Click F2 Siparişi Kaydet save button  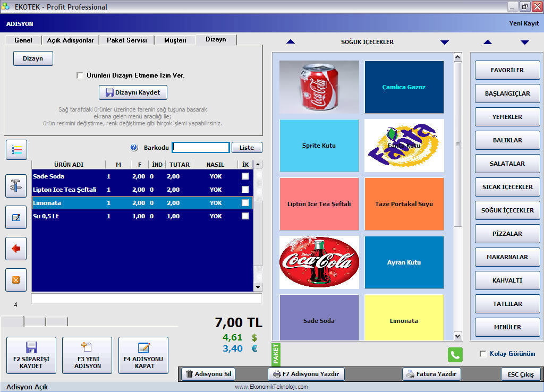tap(31, 355)
